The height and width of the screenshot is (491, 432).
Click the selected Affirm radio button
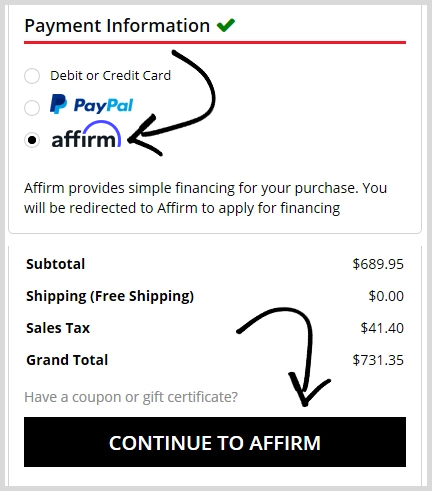pyautogui.click(x=32, y=140)
